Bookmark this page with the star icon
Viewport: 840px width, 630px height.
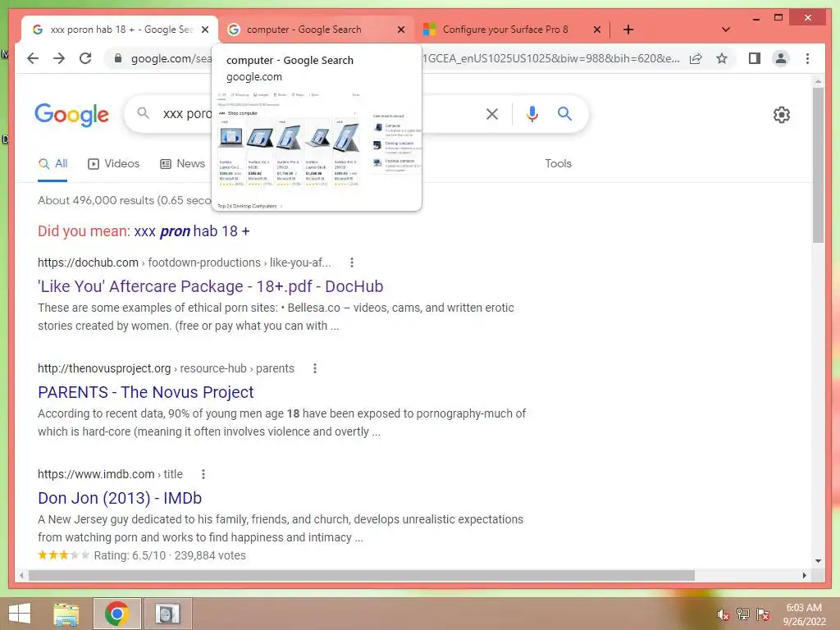722,58
